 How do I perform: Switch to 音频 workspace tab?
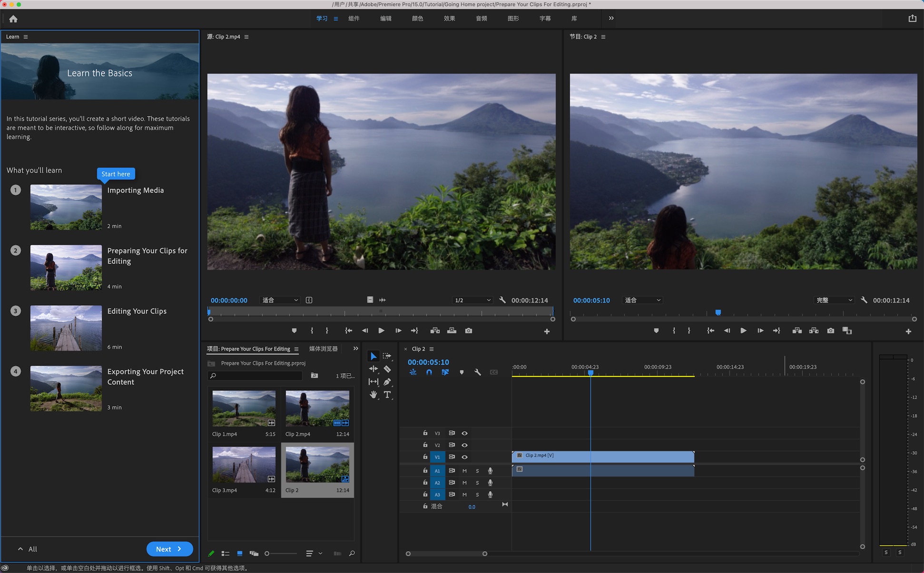pos(482,19)
